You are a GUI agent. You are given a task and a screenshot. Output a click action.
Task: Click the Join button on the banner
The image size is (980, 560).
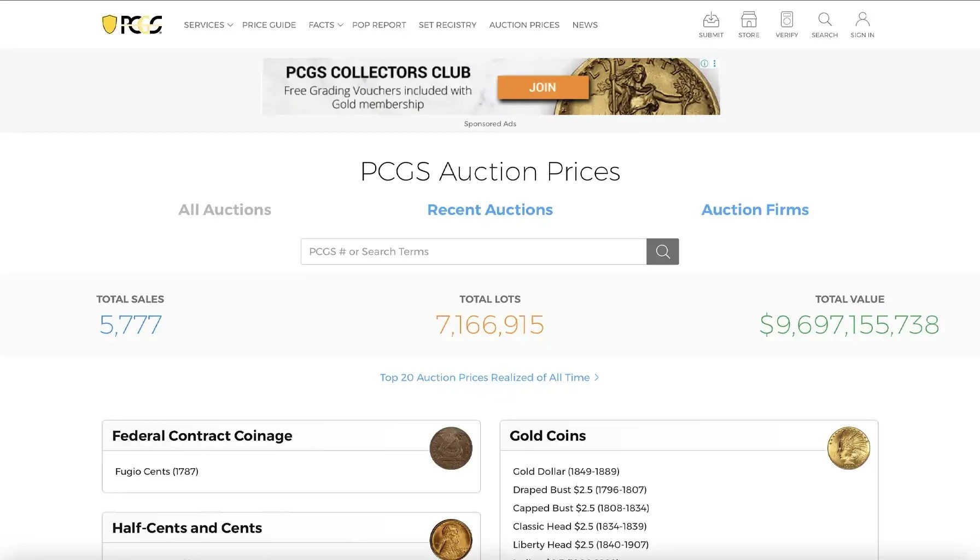tap(542, 87)
